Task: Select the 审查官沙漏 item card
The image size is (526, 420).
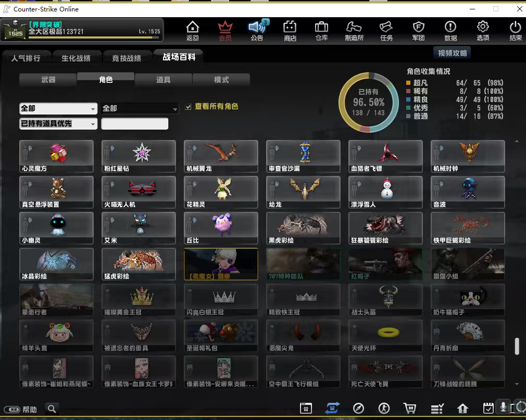Action: coord(303,156)
